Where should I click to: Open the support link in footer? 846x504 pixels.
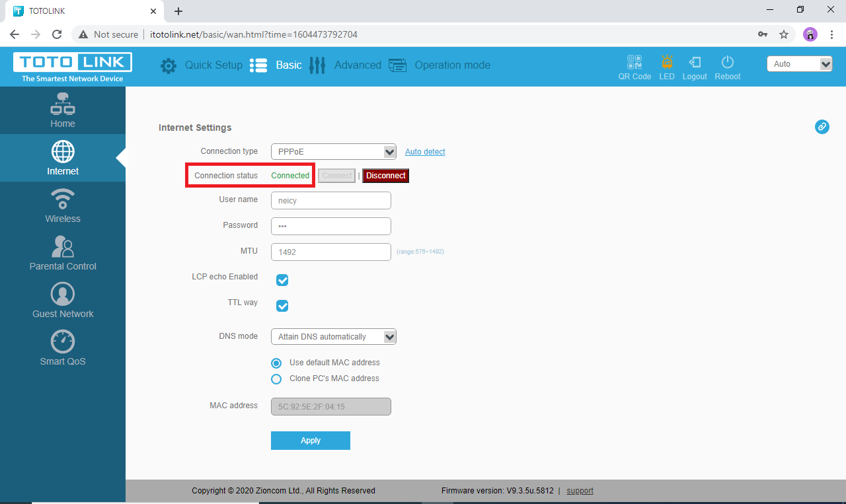[580, 491]
